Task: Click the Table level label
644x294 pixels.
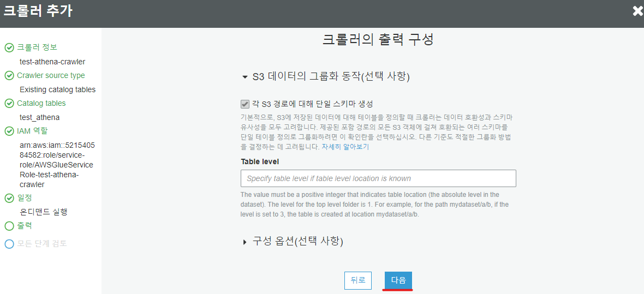Action: (260, 161)
